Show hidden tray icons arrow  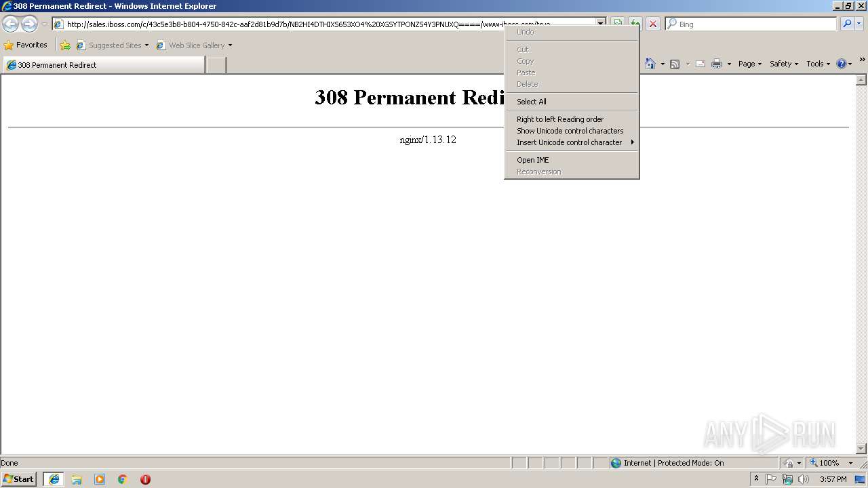[x=756, y=479]
